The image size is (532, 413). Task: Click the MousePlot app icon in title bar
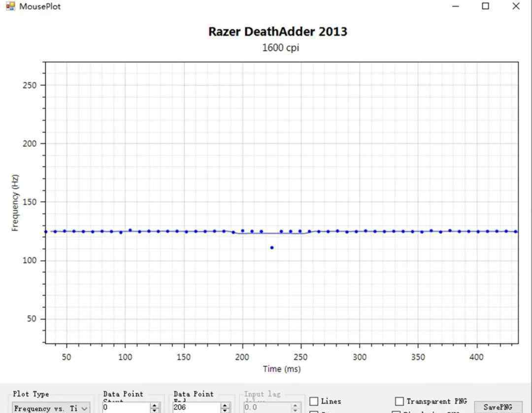[10, 6]
